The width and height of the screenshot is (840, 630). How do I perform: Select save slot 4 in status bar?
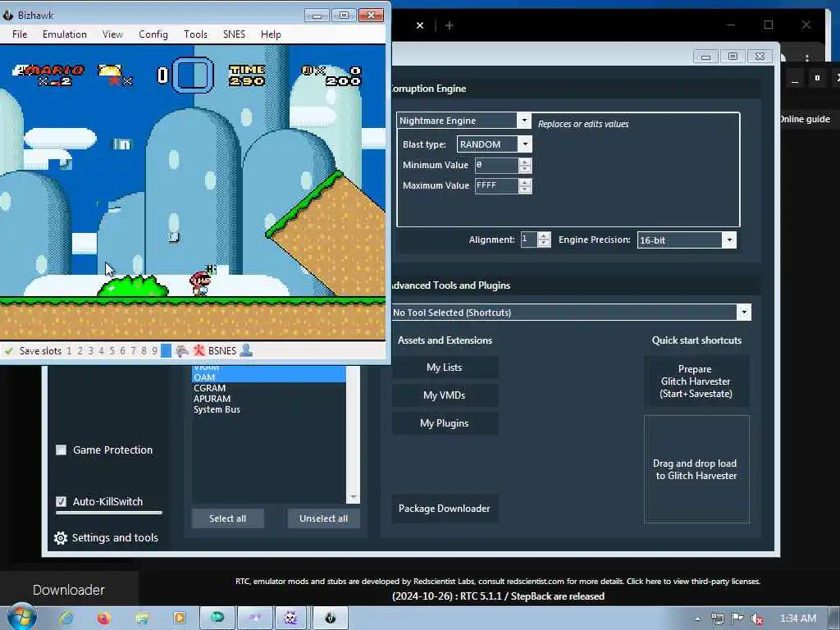[101, 351]
